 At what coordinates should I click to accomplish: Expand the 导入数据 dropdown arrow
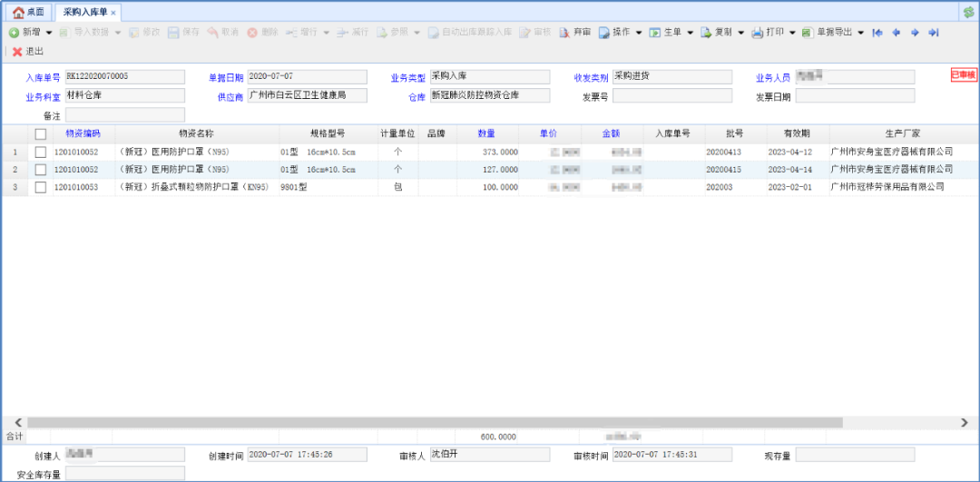click(117, 33)
